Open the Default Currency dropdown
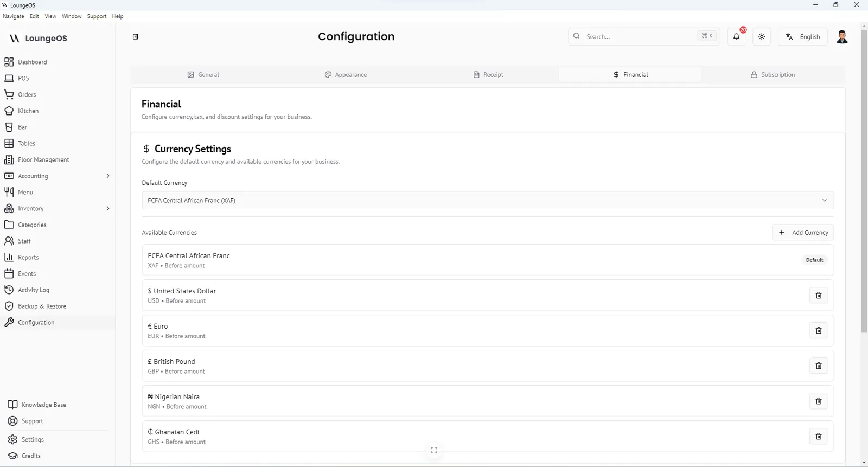This screenshot has width=868, height=467. (x=488, y=200)
